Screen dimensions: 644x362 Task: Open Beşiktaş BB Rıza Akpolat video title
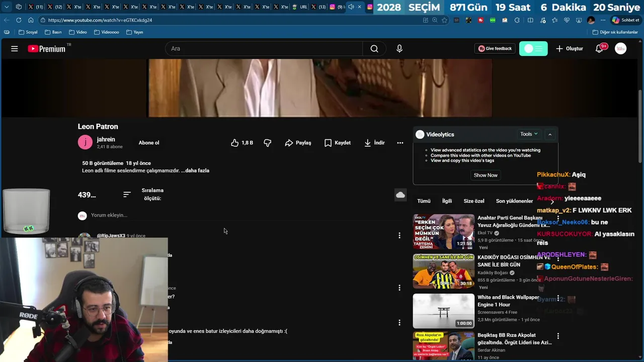tap(514, 339)
